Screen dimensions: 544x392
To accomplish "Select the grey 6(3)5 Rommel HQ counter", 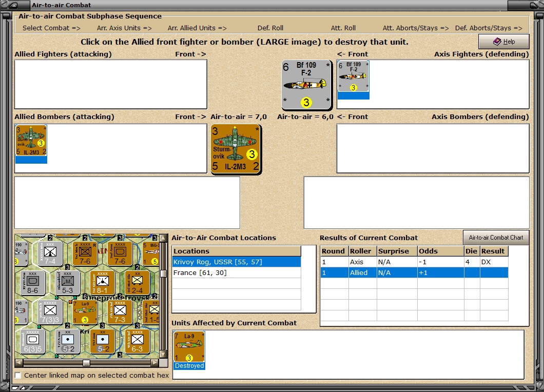I will [x=33, y=341].
